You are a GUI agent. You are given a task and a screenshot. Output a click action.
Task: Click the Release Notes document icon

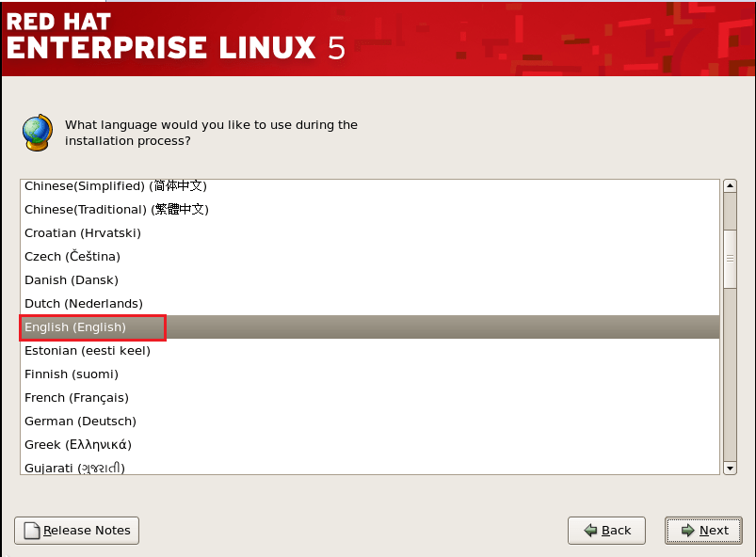(32, 531)
